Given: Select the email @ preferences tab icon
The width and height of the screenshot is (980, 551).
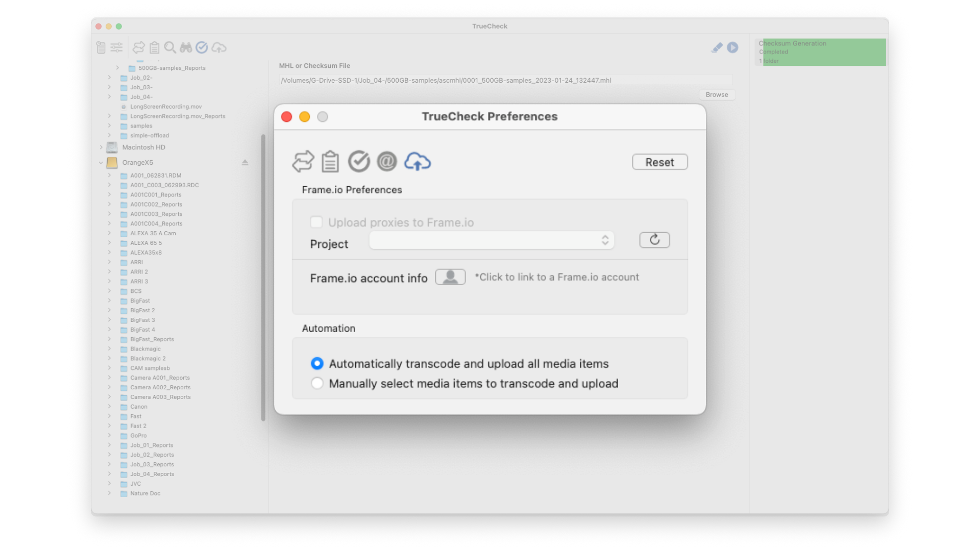Looking at the screenshot, I should point(387,162).
